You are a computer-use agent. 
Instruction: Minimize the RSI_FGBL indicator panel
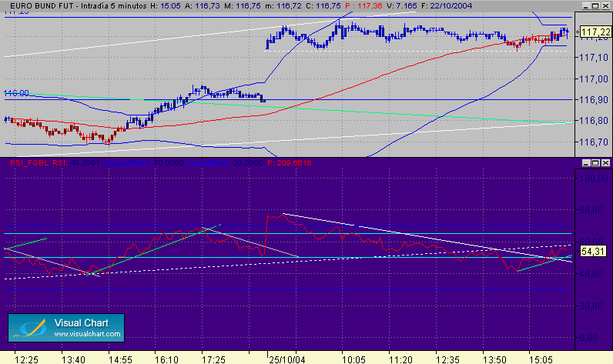(585, 163)
